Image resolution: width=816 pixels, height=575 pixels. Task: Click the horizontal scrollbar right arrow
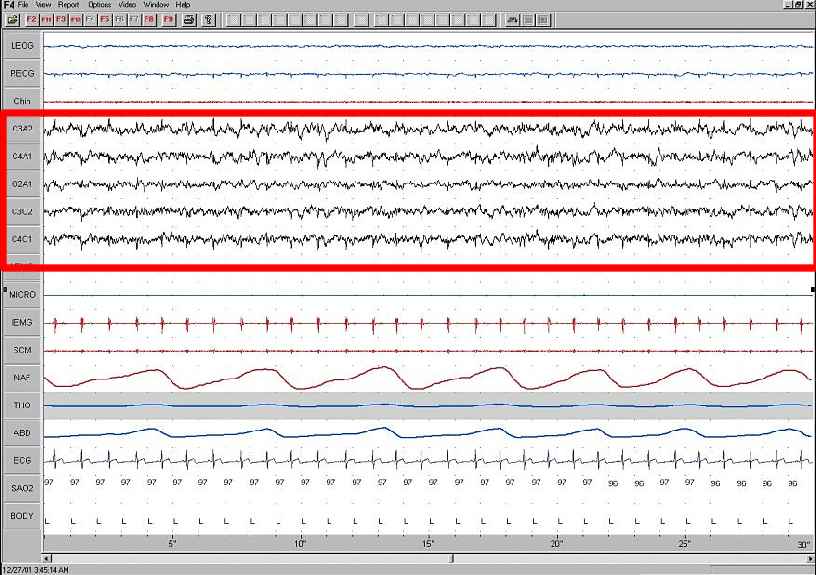pyautogui.click(x=810, y=558)
